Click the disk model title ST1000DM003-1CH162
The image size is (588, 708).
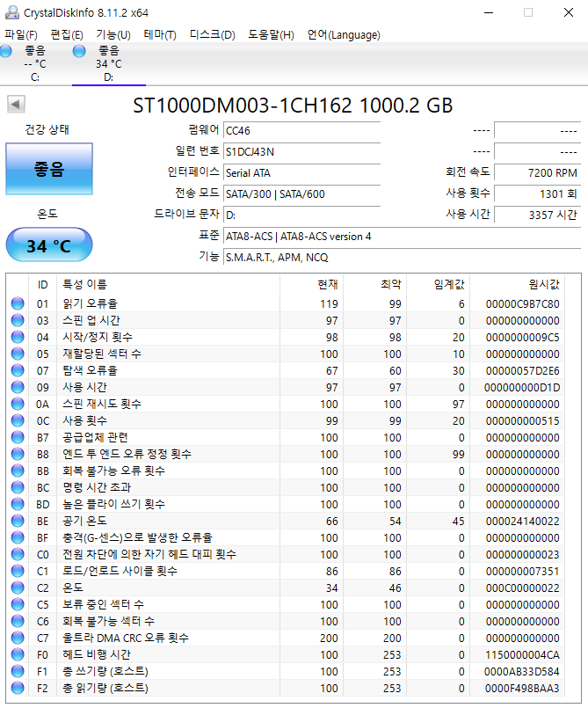243,106
